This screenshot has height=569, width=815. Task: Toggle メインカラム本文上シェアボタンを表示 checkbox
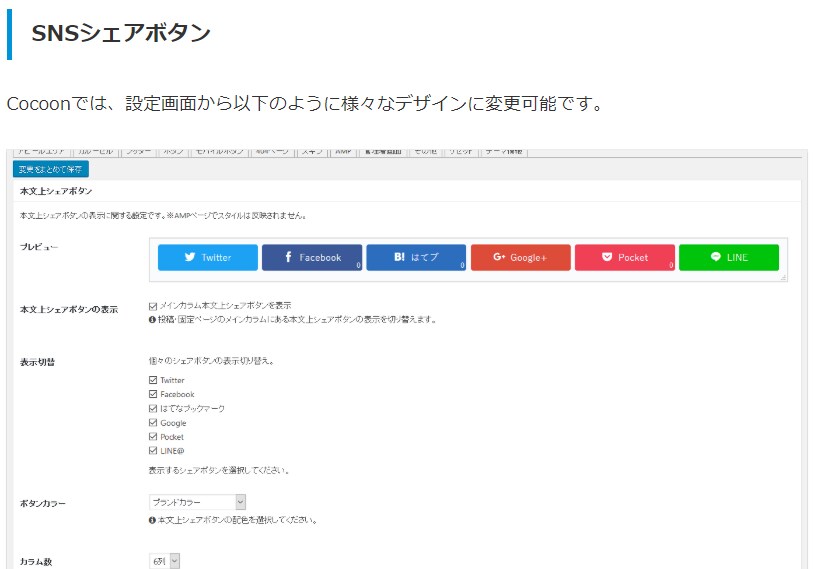153,306
